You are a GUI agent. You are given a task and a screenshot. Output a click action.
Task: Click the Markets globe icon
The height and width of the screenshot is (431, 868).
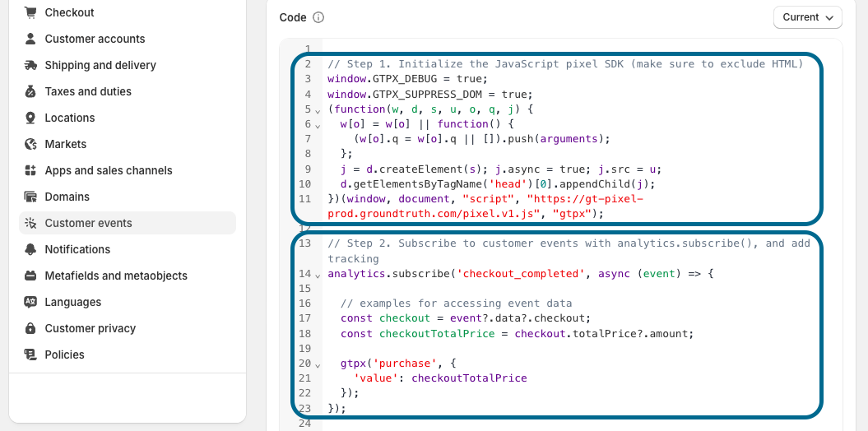coord(30,144)
